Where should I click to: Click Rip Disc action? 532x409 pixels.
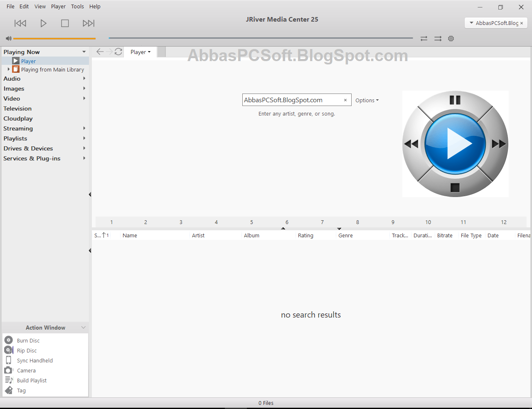tap(27, 350)
